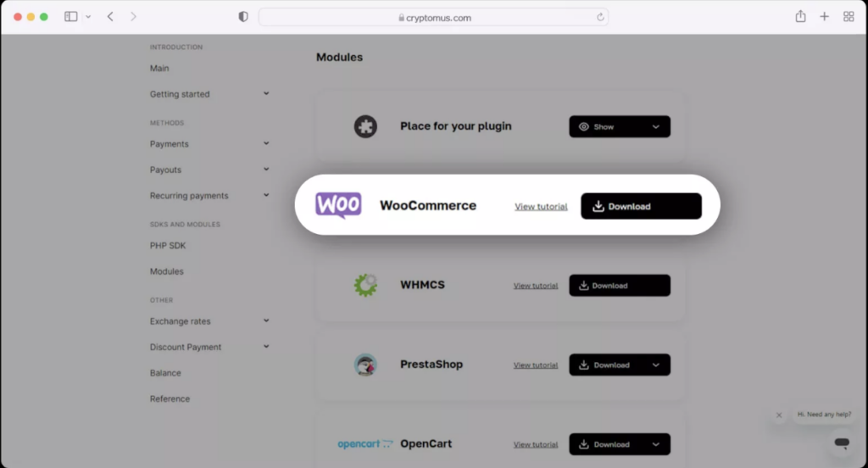This screenshot has height=468, width=868.
Task: Reload the page using the refresh icon
Action: click(x=600, y=17)
